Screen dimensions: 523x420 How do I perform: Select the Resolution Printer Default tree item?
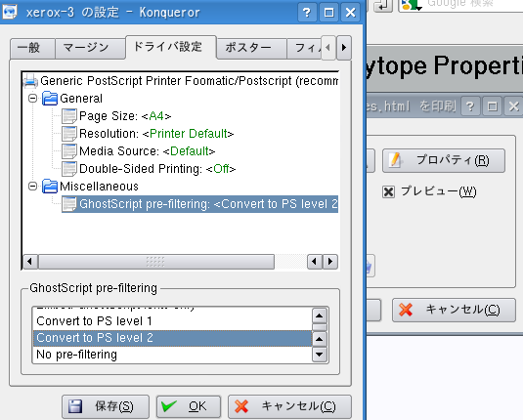156,134
